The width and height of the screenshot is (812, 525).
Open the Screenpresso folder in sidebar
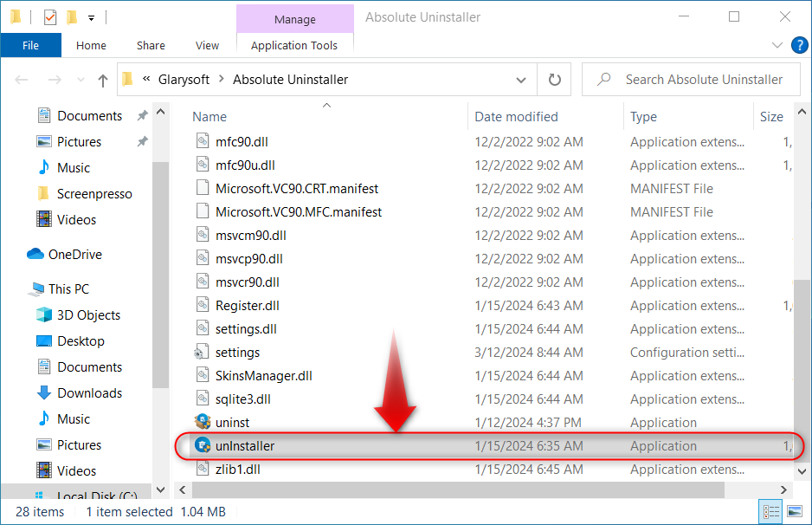click(93, 194)
